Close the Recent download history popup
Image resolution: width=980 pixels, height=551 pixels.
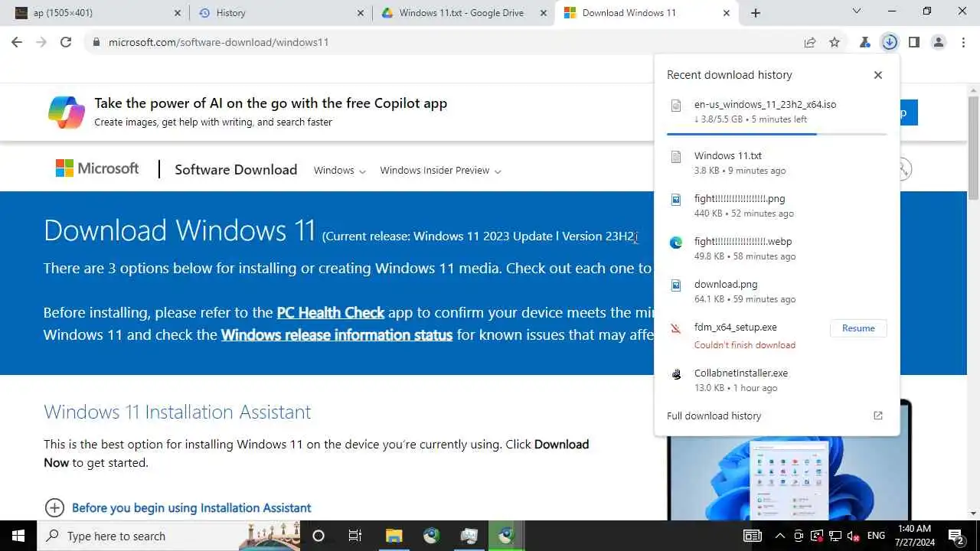tap(878, 75)
